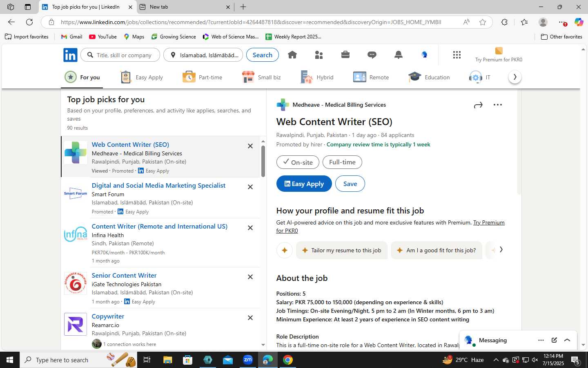The height and width of the screenshot is (368, 588).
Task: Compose a new message in Messaging
Action: tap(554, 340)
